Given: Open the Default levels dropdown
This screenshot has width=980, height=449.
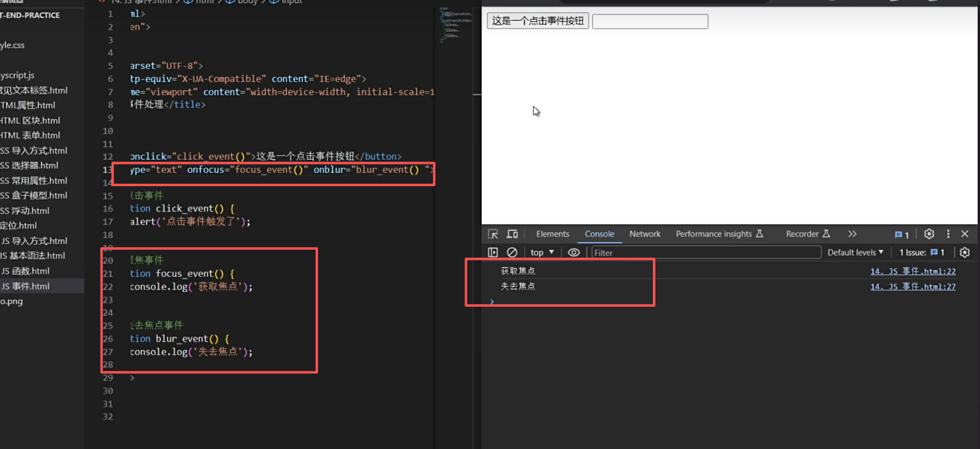Looking at the screenshot, I should (855, 253).
